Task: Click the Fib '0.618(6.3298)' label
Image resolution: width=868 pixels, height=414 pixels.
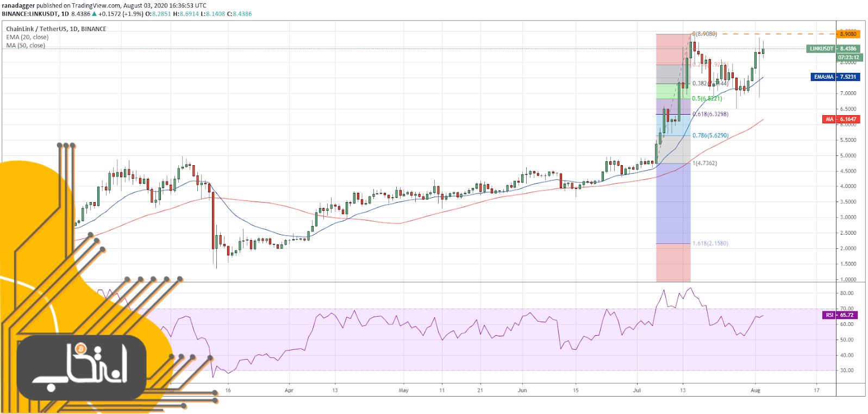Action: 710,114
